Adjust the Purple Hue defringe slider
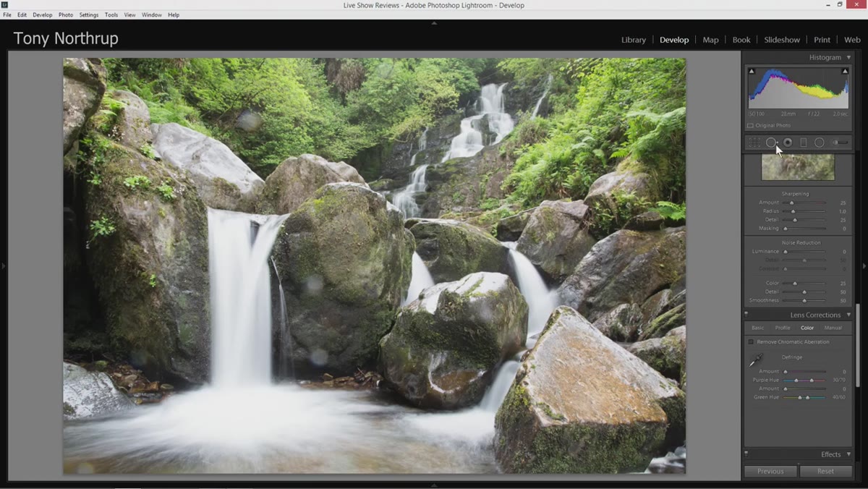The height and width of the screenshot is (489, 868). pyautogui.click(x=804, y=380)
